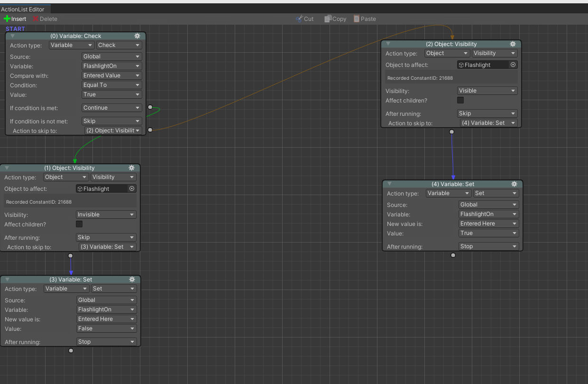The image size is (588, 384).
Task: Open gear menu of (2) Object: Visibility node
Action: (x=513, y=44)
